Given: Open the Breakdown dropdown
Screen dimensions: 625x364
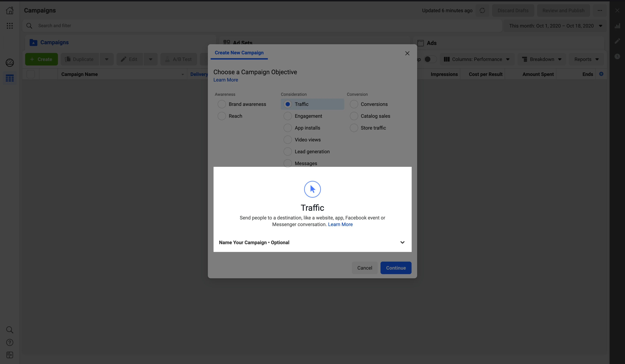Looking at the screenshot, I should click(542, 59).
